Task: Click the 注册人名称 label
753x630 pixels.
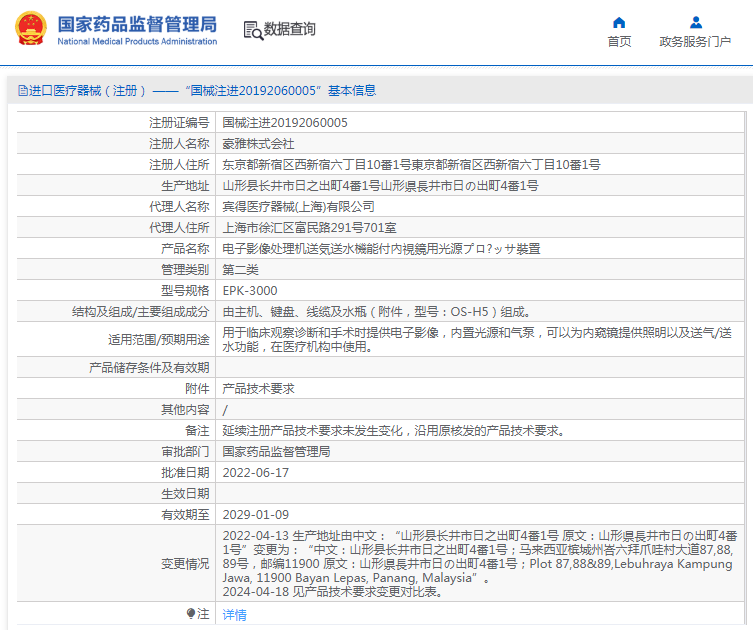Action: pos(179,144)
